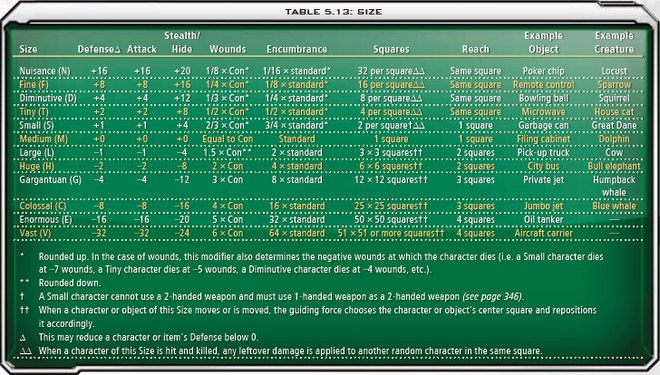
Task: Click the footnote about leftover damage
Action: 290,351
